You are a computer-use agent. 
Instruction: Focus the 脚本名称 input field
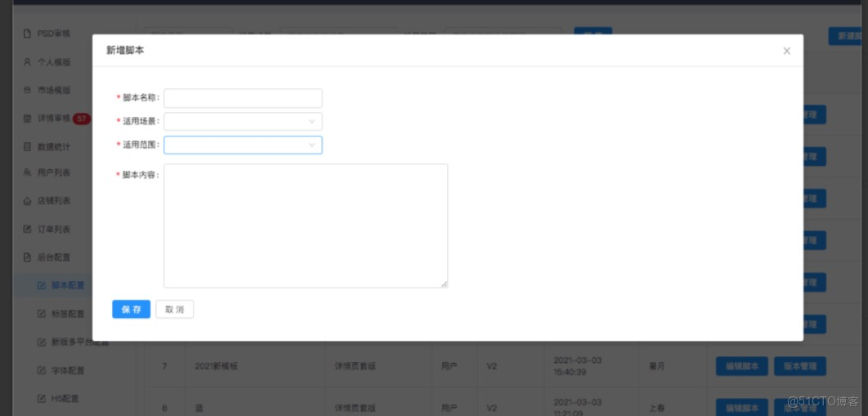[243, 98]
